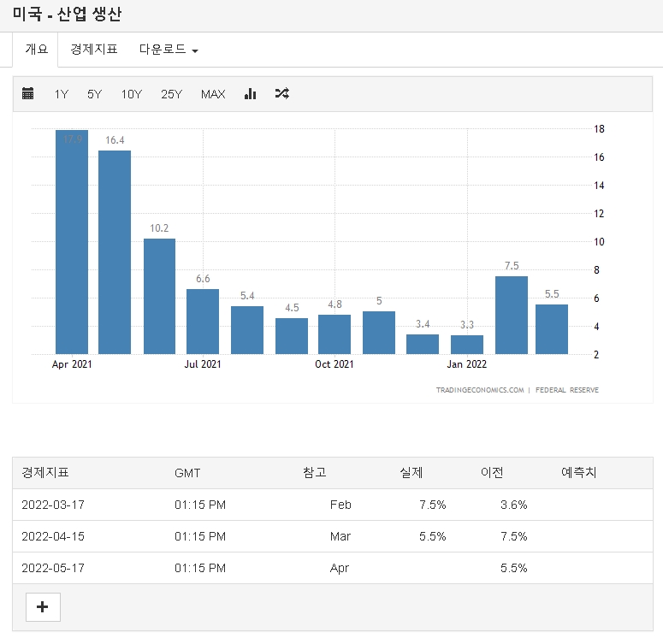Image resolution: width=663 pixels, height=644 pixels.
Task: Click the Apr 2021 axis label
Action: tap(72, 364)
